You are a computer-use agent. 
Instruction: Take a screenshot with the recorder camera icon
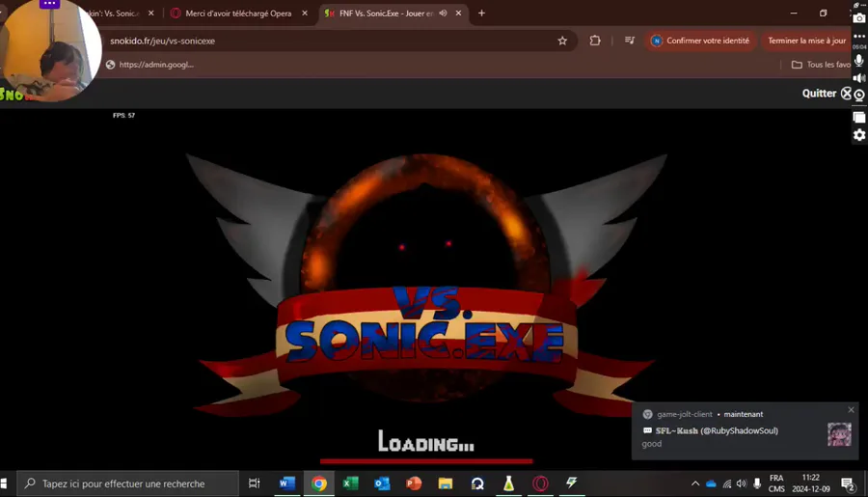[859, 18]
